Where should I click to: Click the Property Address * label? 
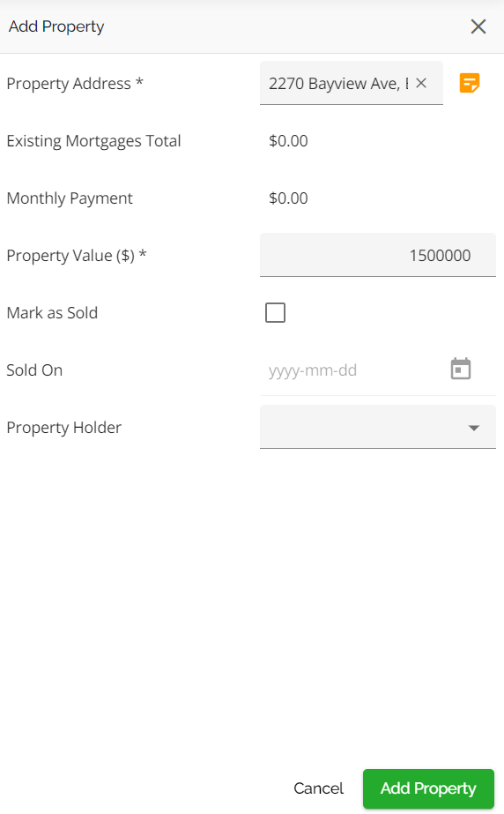[75, 83]
